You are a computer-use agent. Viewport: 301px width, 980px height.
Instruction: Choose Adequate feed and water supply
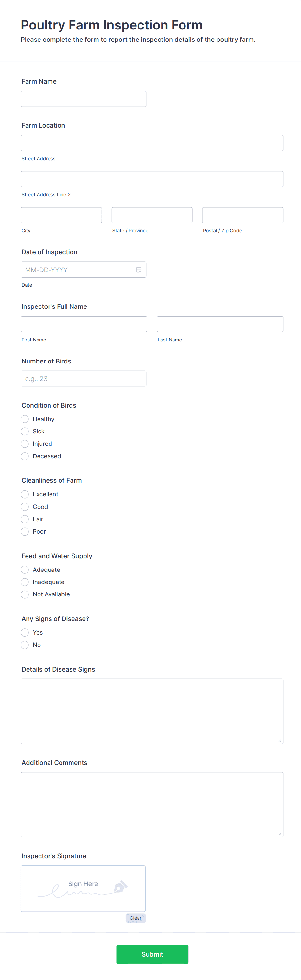click(x=25, y=570)
